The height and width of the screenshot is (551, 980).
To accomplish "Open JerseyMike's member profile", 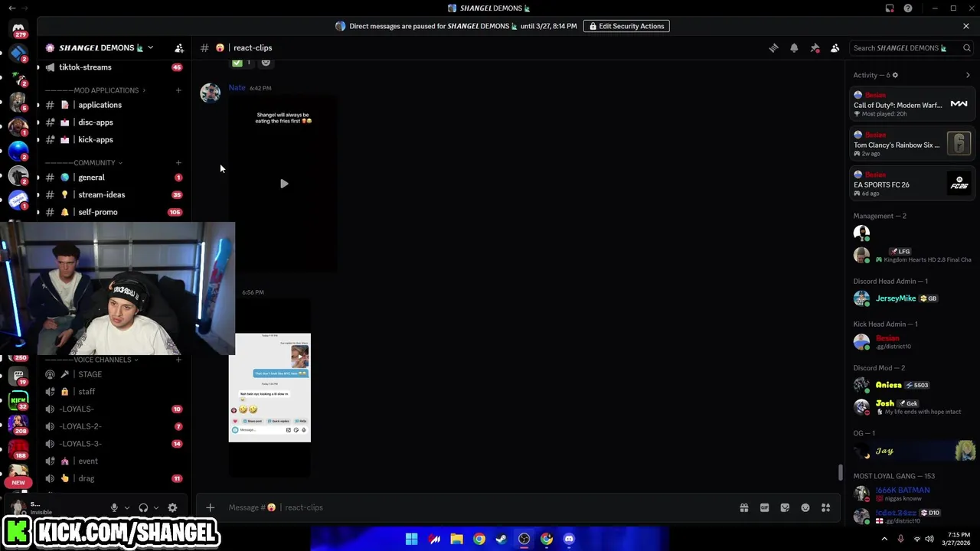I will (912, 298).
